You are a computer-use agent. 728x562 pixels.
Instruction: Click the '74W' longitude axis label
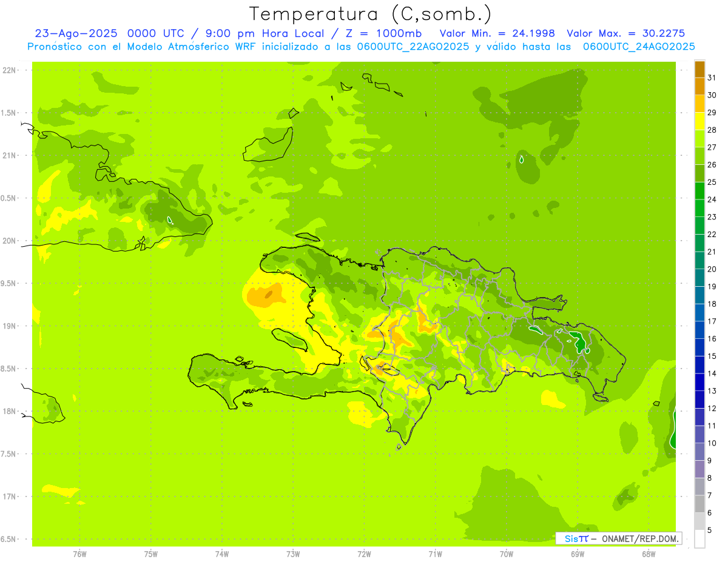coord(222,554)
